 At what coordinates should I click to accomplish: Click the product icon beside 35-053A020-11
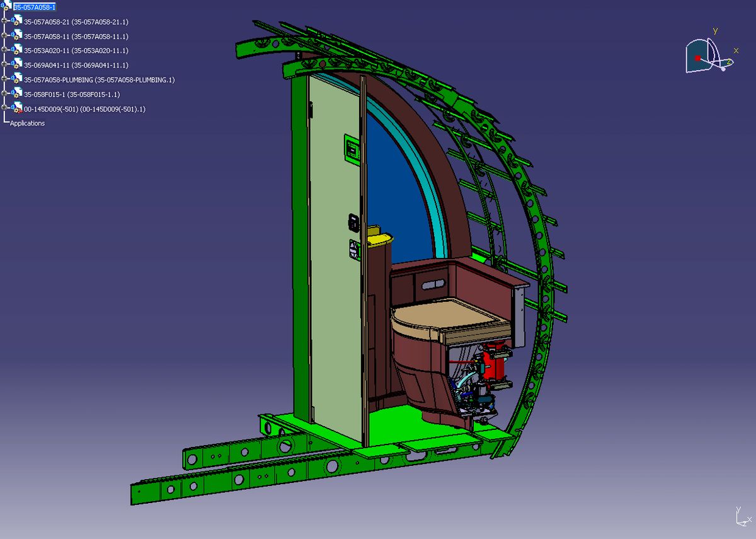(x=17, y=50)
